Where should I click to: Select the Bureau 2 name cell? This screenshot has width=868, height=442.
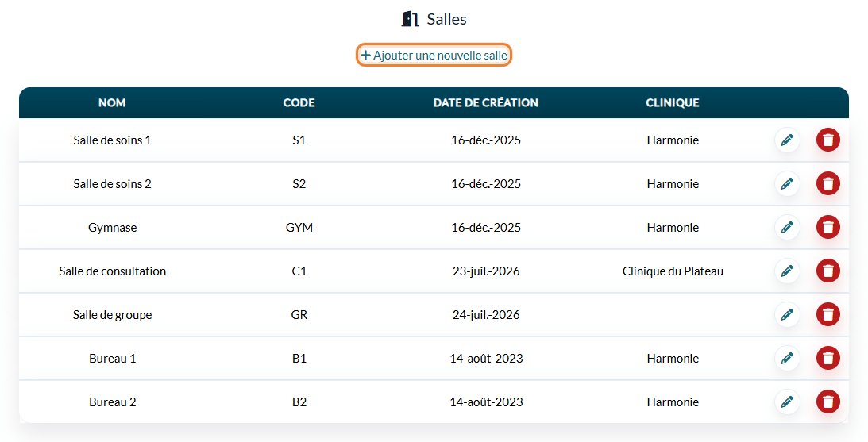(113, 403)
